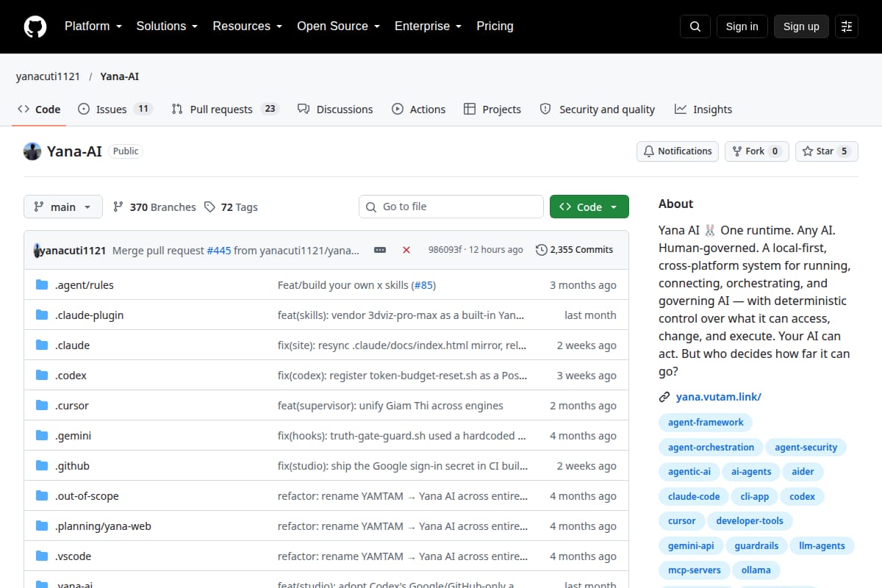Open the .codex folder icon

click(x=42, y=376)
